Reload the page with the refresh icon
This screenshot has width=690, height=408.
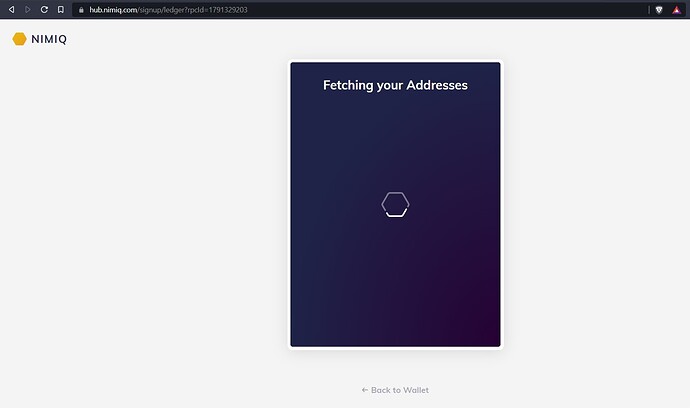[x=44, y=9]
